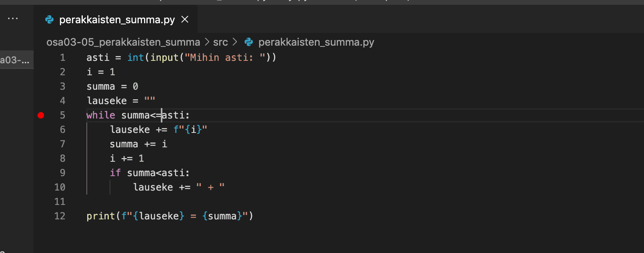
Task: Click the Python icon in the editor tab
Action: point(50,20)
